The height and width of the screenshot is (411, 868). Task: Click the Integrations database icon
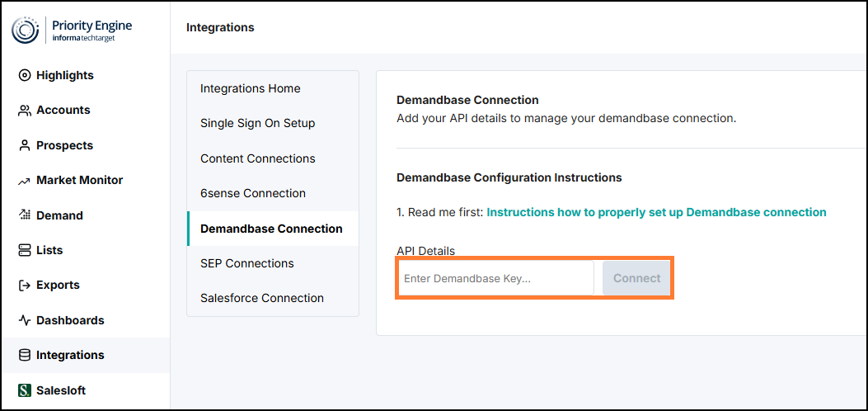point(25,355)
